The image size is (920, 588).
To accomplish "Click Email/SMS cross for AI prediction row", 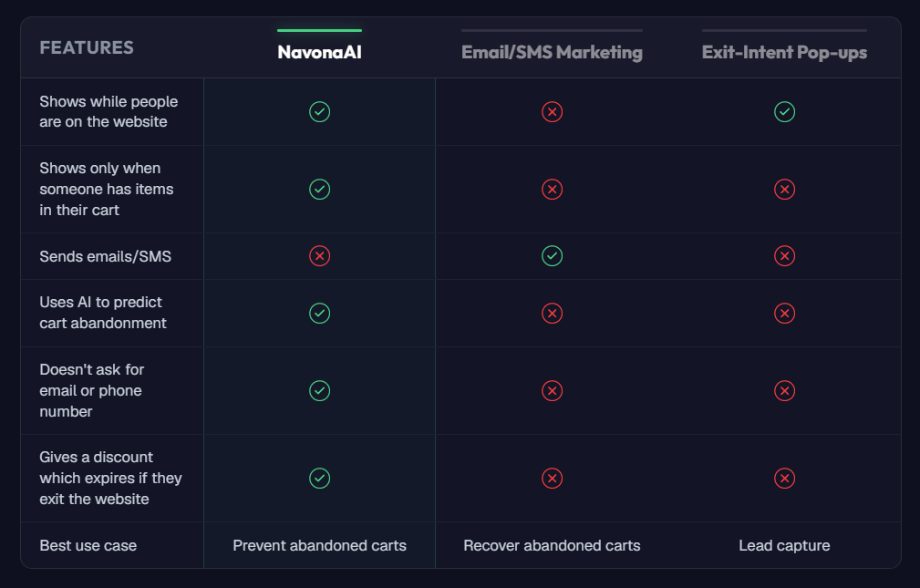I will point(552,313).
